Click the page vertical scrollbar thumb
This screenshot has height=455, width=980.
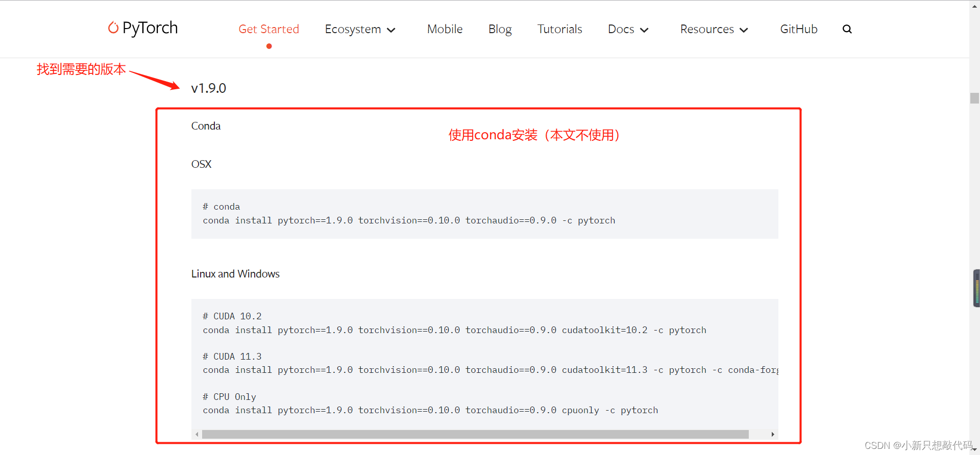(x=974, y=98)
